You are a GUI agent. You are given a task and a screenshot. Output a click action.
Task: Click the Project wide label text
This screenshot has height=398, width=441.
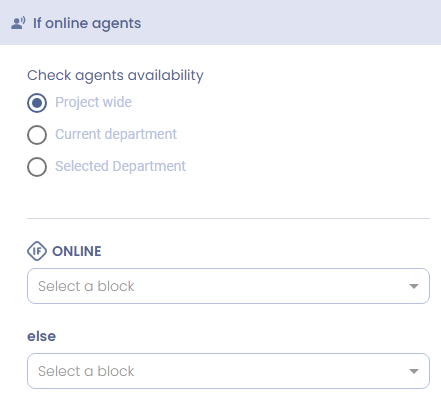pyautogui.click(x=93, y=102)
